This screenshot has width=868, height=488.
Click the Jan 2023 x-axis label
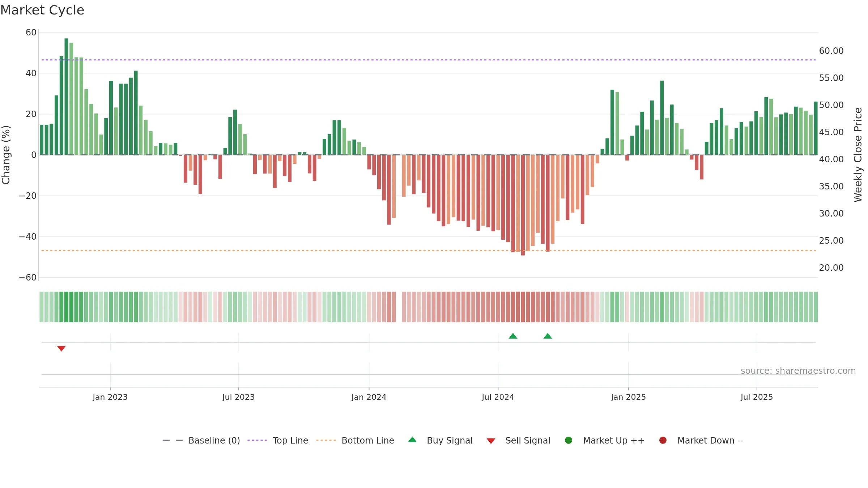pyautogui.click(x=110, y=397)
